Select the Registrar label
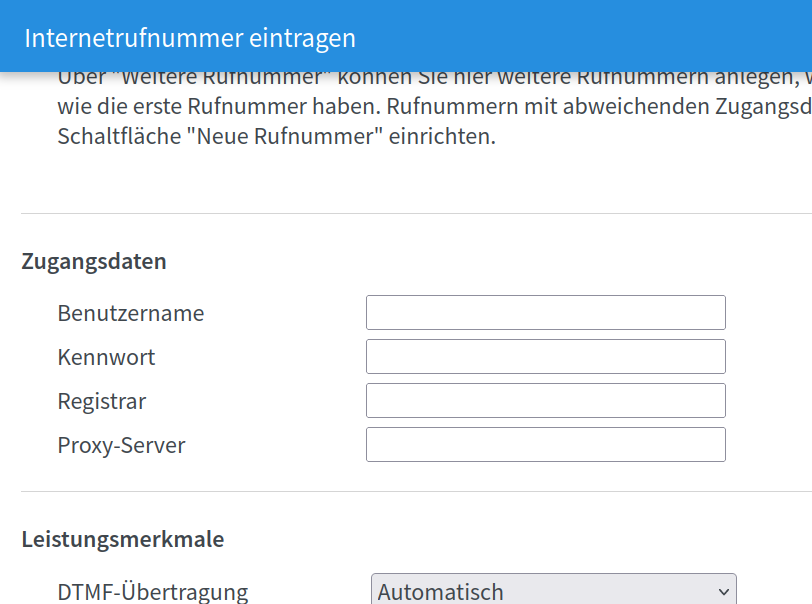Viewport: 812px width, 604px height. 101,401
